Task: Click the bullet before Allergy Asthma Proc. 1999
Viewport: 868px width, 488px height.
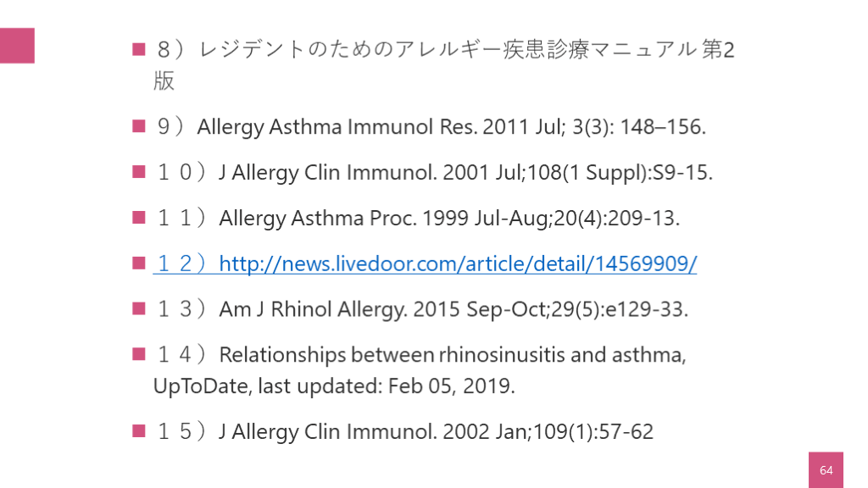Action: [139, 218]
